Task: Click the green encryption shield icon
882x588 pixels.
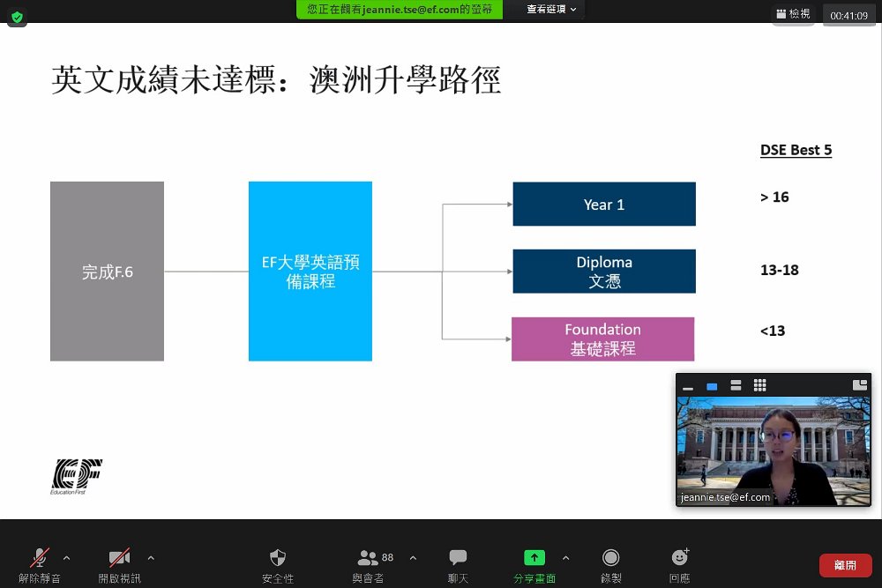Action: (17, 18)
